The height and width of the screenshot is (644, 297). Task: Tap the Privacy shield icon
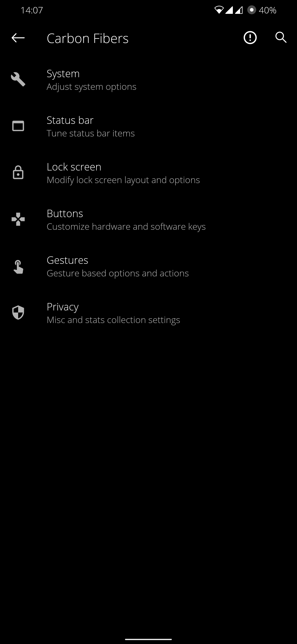(18, 313)
